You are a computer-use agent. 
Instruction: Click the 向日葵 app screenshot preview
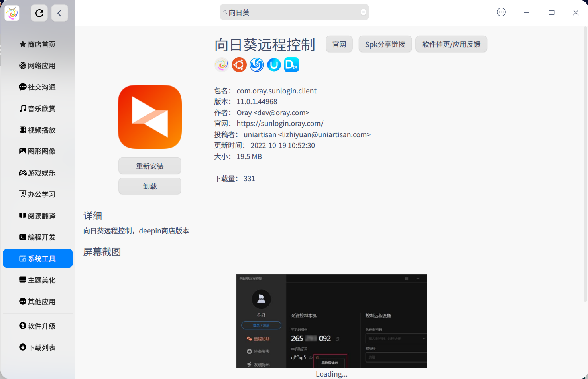(331, 321)
